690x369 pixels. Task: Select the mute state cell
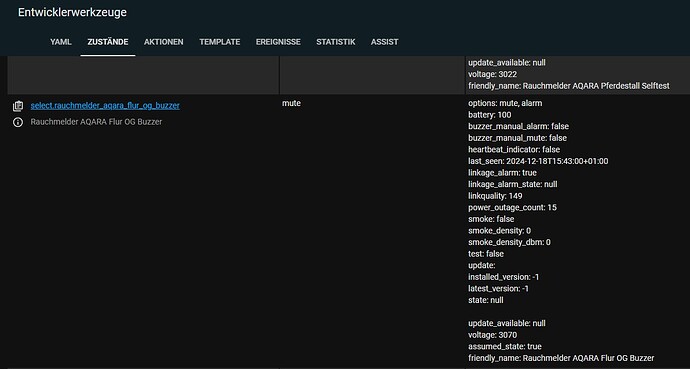coord(291,103)
